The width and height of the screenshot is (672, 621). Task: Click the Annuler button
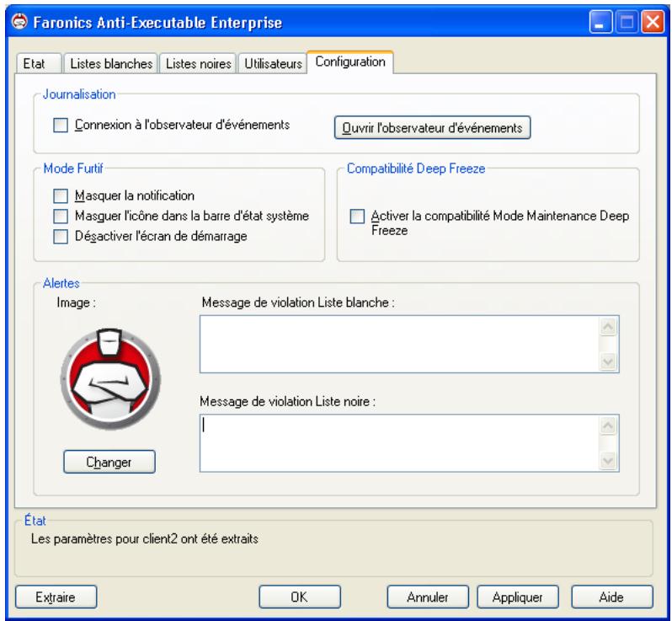428,597
